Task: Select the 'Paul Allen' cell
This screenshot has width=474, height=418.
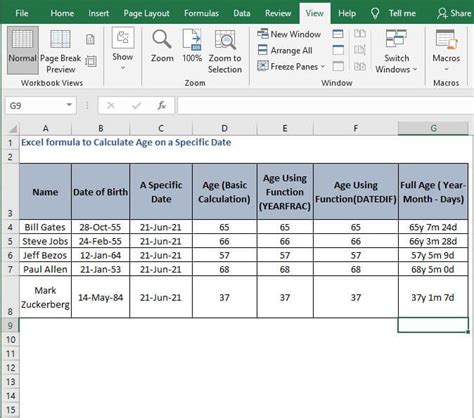Action: click(x=45, y=269)
